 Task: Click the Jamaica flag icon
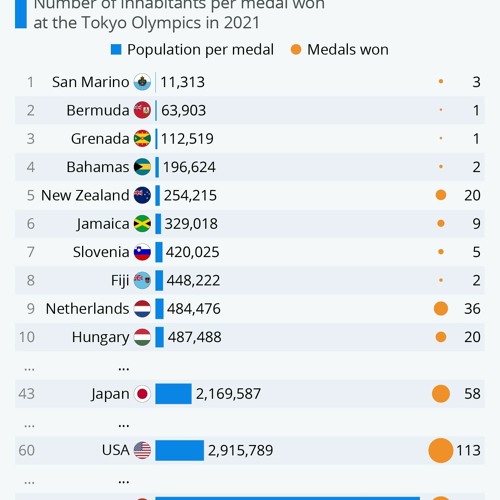click(142, 224)
